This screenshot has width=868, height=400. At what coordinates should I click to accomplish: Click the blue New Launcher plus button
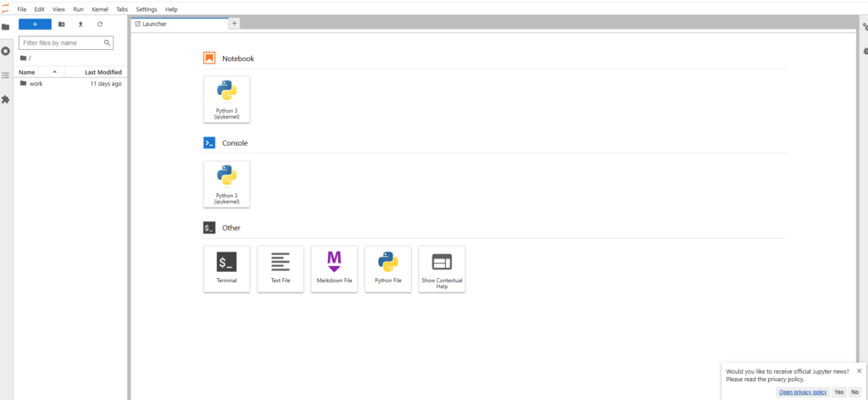click(35, 25)
